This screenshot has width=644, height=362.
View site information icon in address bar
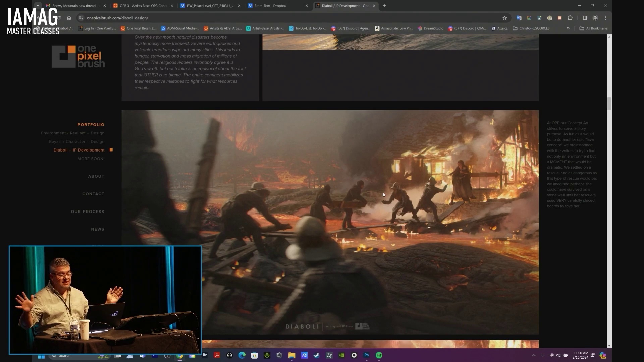coord(81,18)
